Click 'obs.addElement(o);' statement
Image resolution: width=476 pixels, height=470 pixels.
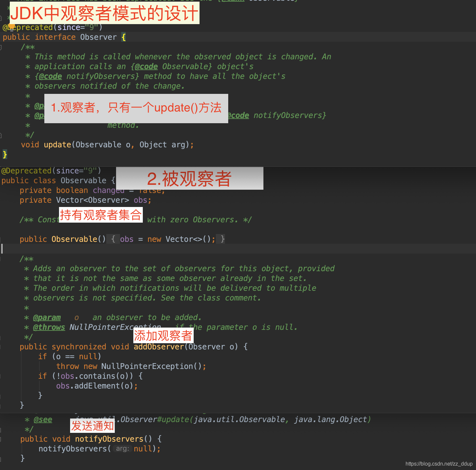tap(97, 386)
